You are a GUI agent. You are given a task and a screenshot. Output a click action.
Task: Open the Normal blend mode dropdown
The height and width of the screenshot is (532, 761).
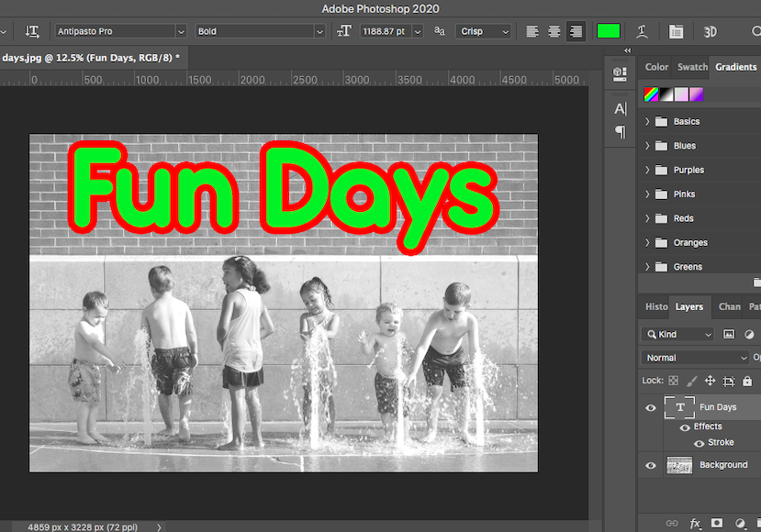pos(695,358)
